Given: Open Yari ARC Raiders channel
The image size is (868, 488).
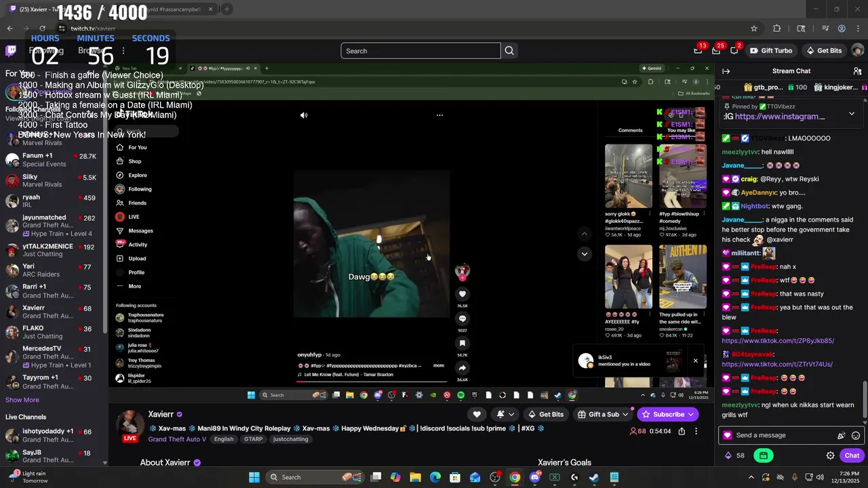Looking at the screenshot, I should click(x=53, y=270).
